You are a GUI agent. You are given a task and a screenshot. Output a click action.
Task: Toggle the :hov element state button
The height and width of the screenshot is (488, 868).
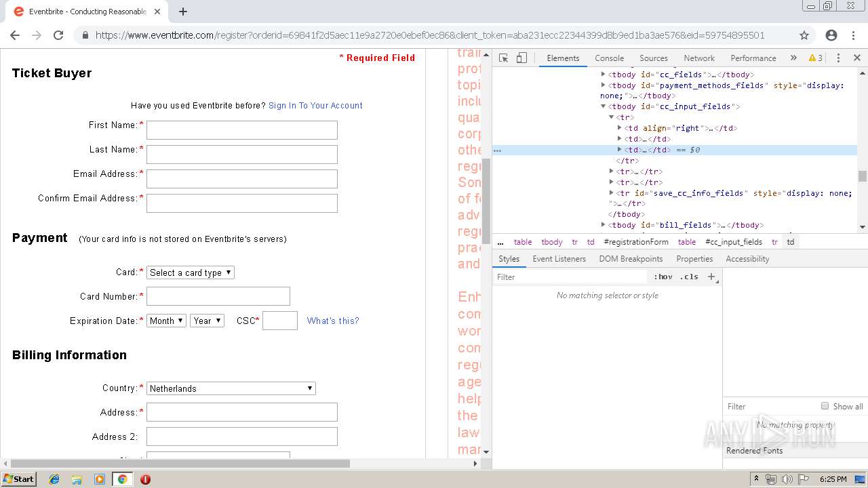click(663, 277)
